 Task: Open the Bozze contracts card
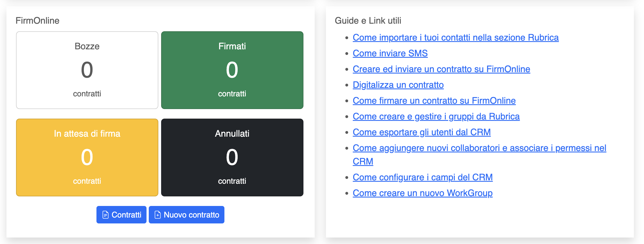coord(87,70)
